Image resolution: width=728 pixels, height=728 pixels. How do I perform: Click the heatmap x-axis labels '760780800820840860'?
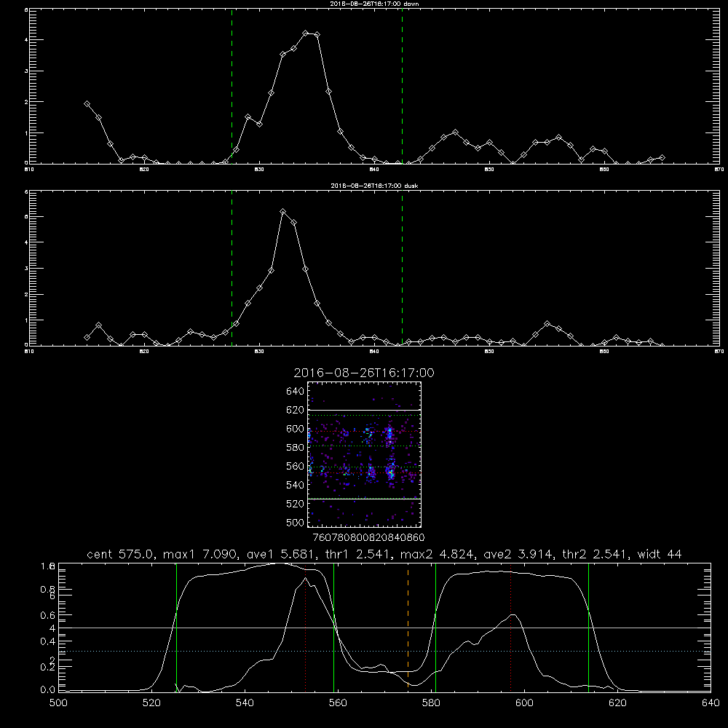click(x=368, y=538)
